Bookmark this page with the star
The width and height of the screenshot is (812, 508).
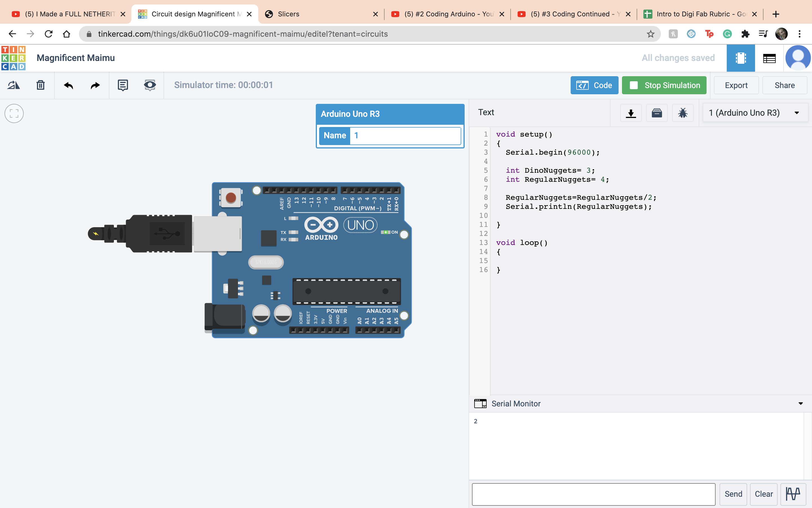click(x=651, y=34)
